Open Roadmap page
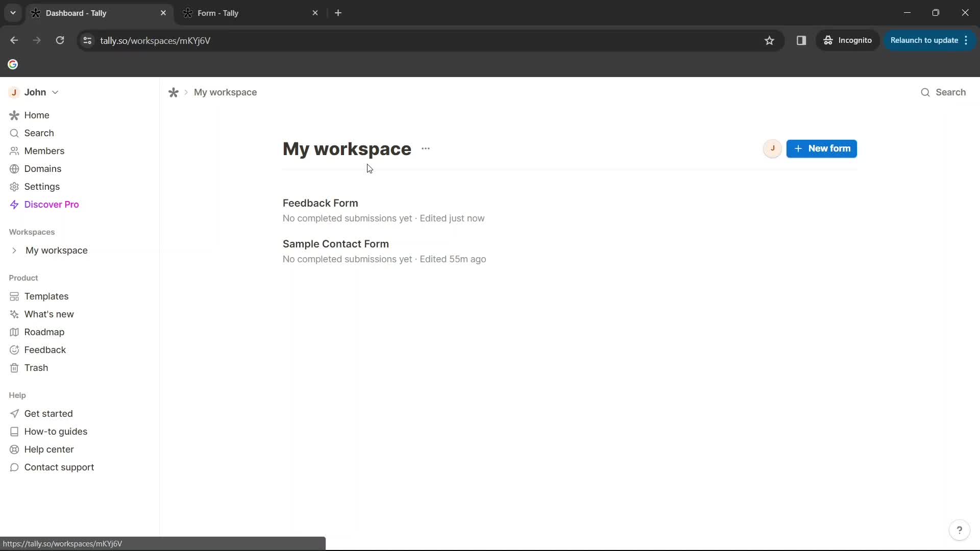Viewport: 980px width, 551px height. (44, 332)
